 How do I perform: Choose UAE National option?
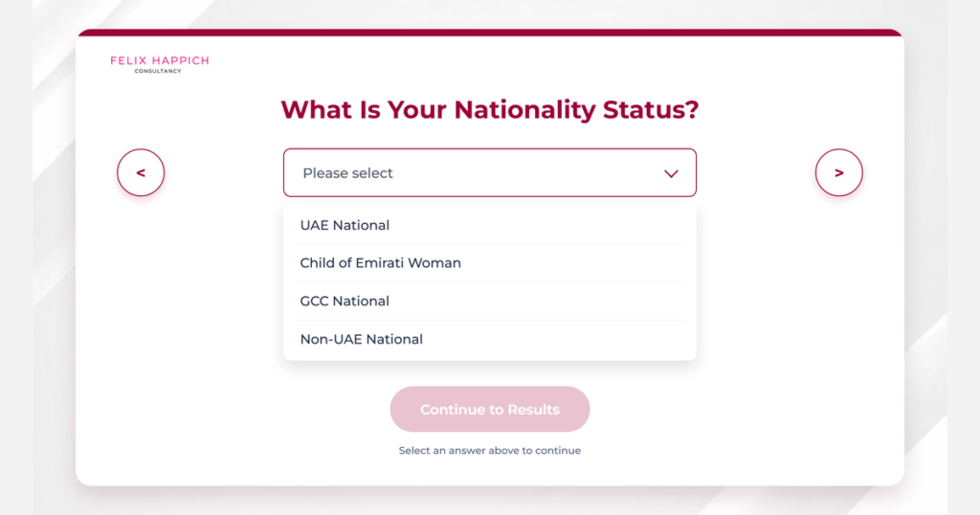tap(489, 225)
